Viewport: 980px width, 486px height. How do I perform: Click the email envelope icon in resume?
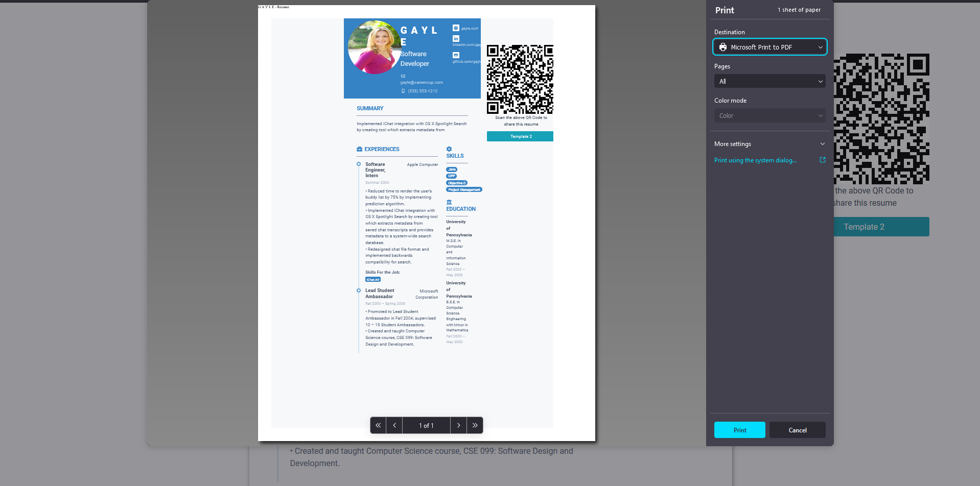403,76
